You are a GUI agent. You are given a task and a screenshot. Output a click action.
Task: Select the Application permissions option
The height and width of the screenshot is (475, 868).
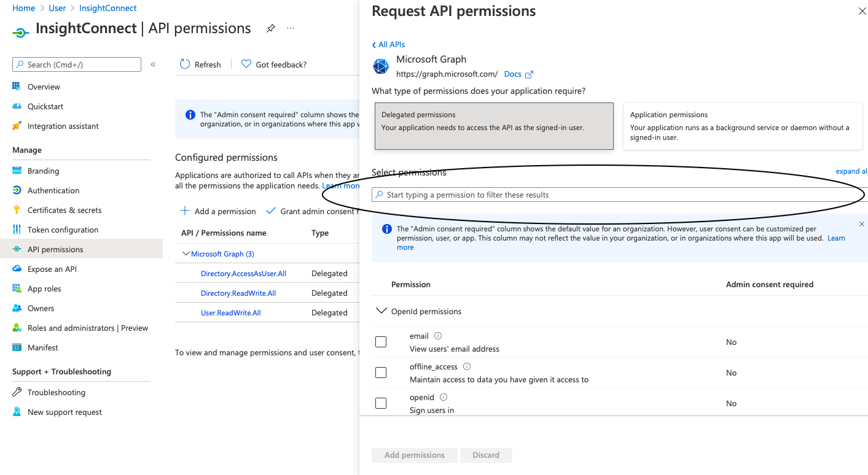pyautogui.click(x=743, y=126)
